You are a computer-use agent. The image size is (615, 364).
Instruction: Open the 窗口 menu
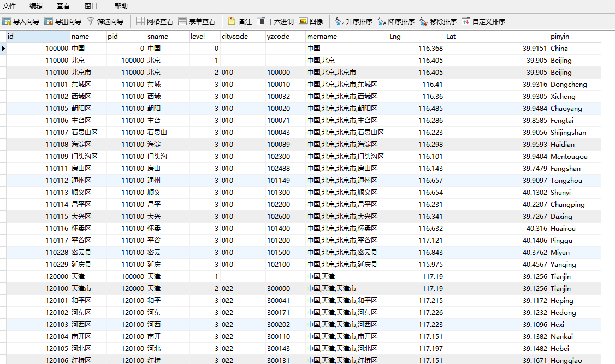[x=91, y=6]
